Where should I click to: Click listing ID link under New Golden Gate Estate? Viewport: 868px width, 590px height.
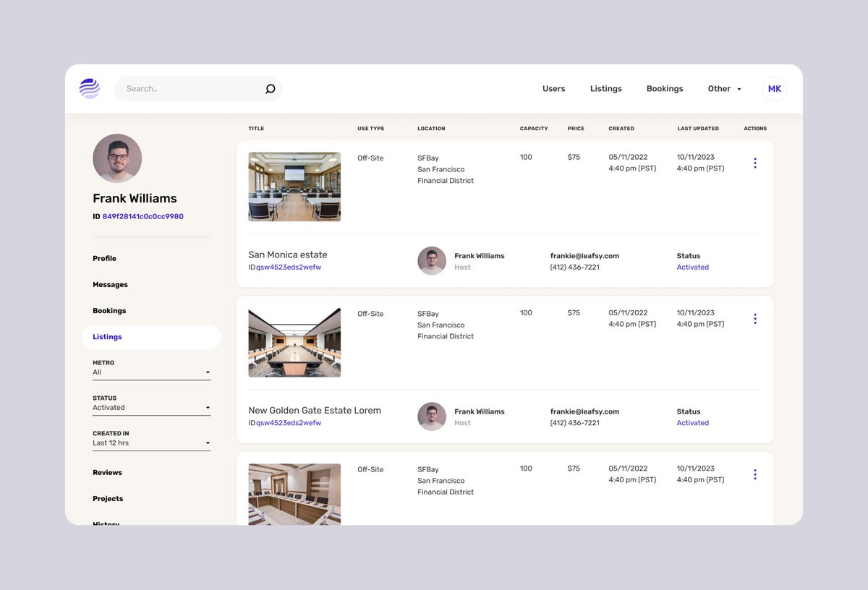[x=289, y=423]
